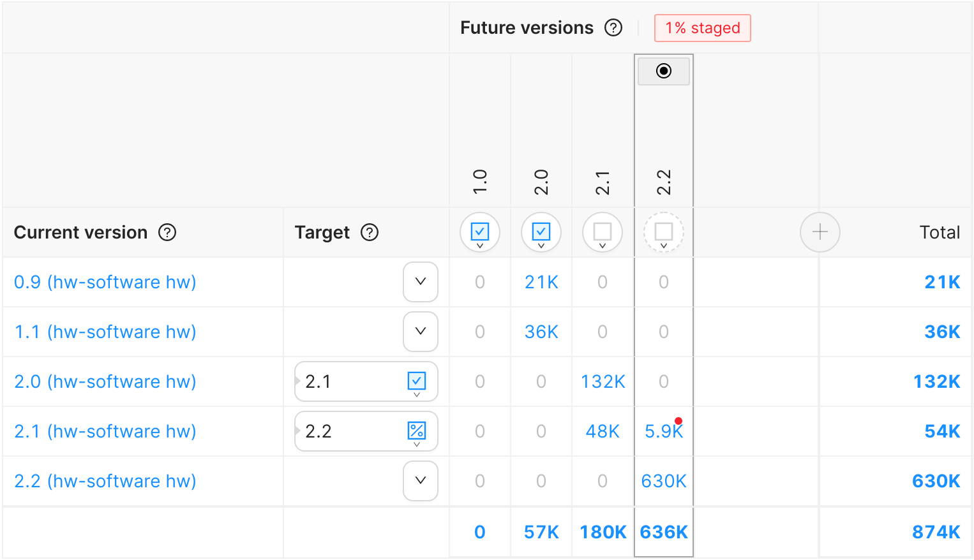Click the checked icon in 2.1 target field

coord(417,381)
